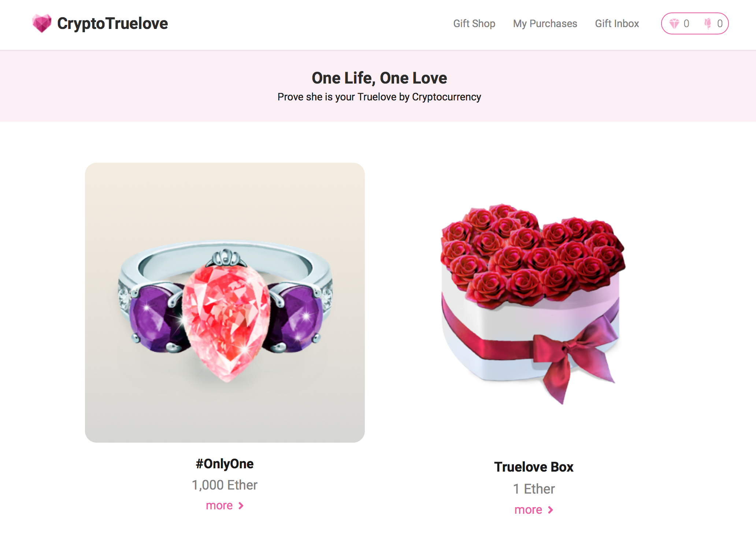Viewport: 756px width, 535px height.
Task: Click the pink diamond balance icon
Action: click(675, 23)
